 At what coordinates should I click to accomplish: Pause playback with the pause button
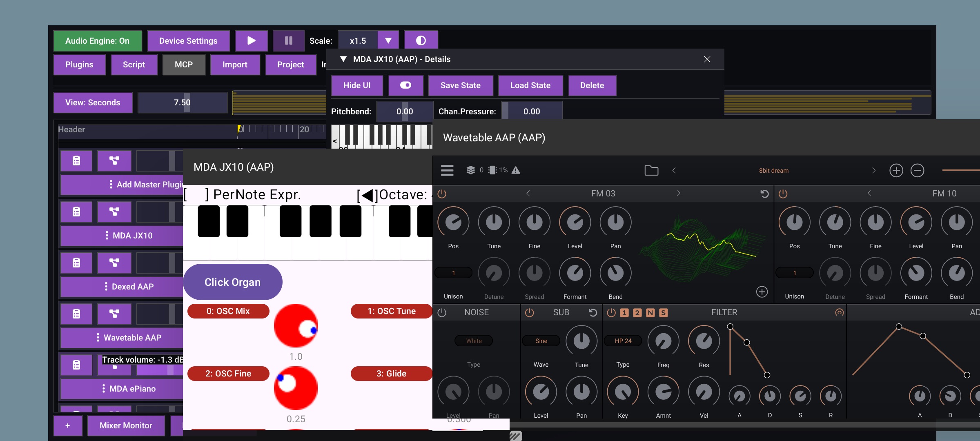289,41
